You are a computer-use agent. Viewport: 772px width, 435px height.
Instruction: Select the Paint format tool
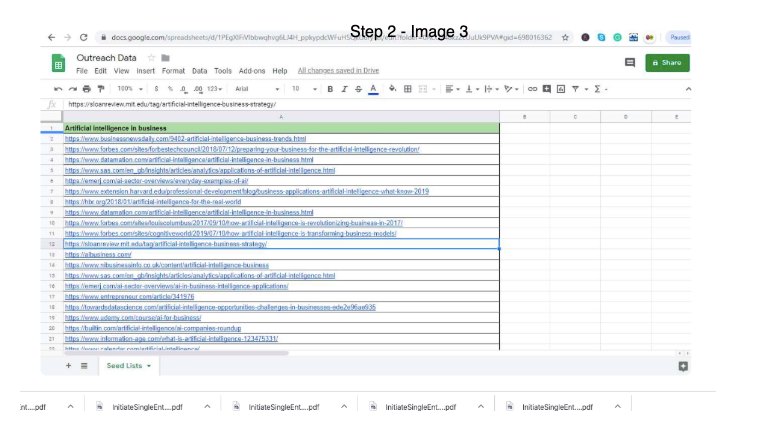tap(101, 89)
